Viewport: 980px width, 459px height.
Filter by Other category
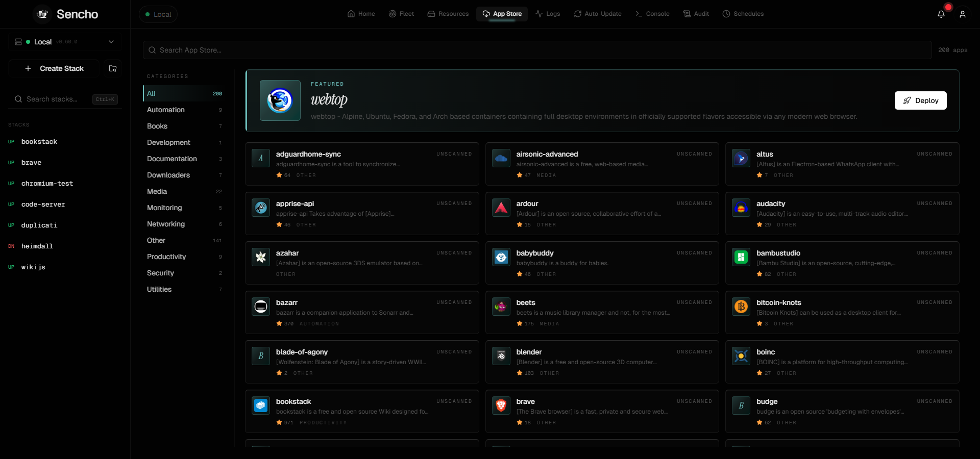185,240
